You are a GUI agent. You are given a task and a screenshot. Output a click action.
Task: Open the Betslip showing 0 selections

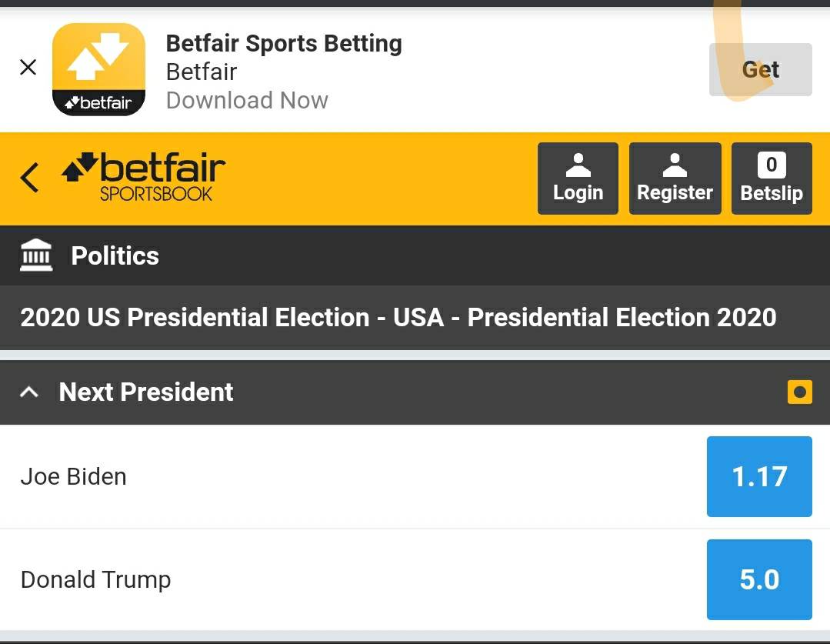(x=772, y=179)
